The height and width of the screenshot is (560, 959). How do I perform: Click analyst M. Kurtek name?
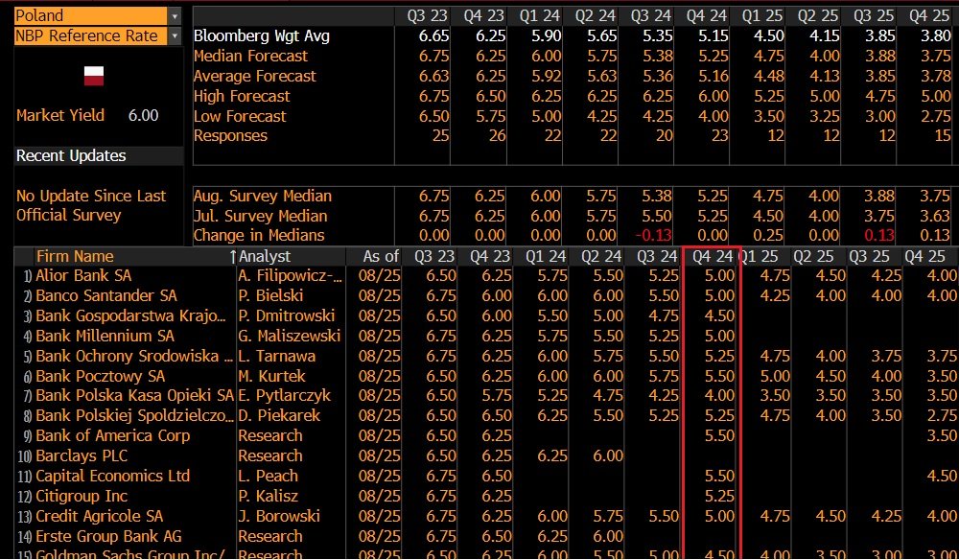[271, 377]
